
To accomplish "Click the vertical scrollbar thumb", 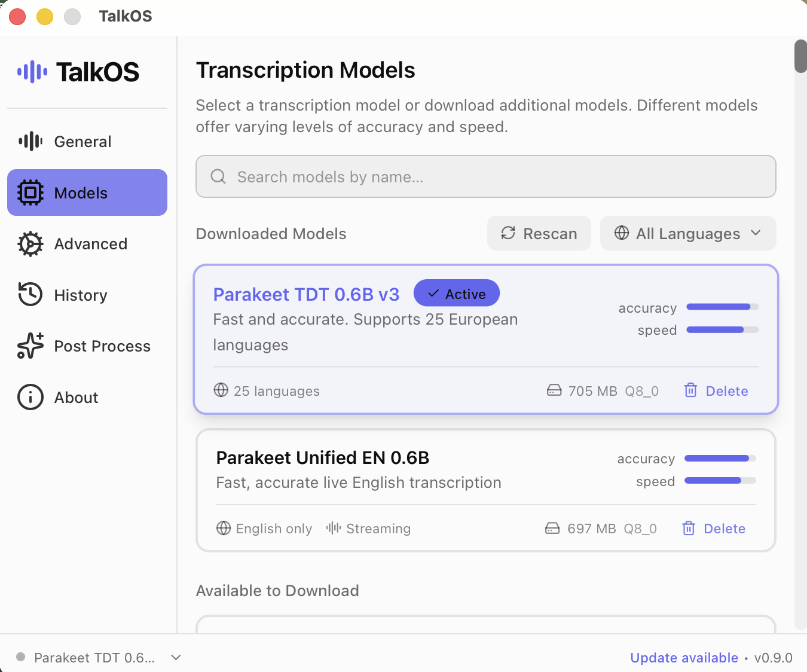I will coord(800,56).
